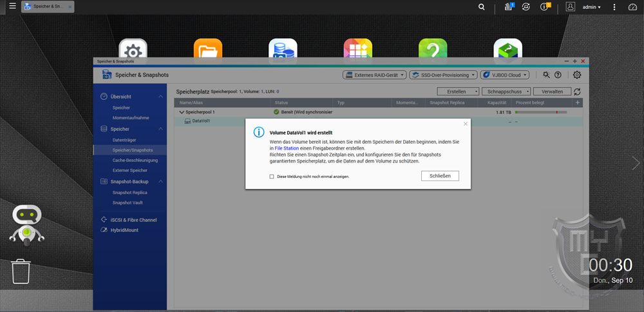Collapse the Speicherpool 1 tree row
Viewport: 644px width, 312px height.
click(182, 112)
